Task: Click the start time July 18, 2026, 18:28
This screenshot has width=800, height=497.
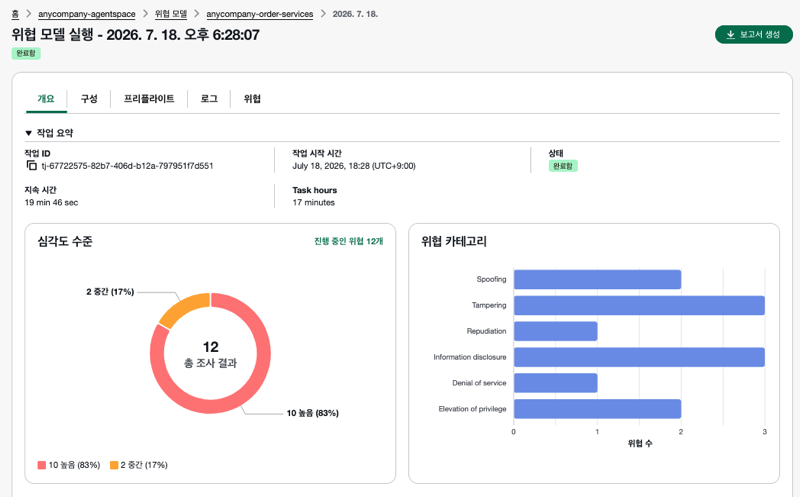Action: [354, 166]
